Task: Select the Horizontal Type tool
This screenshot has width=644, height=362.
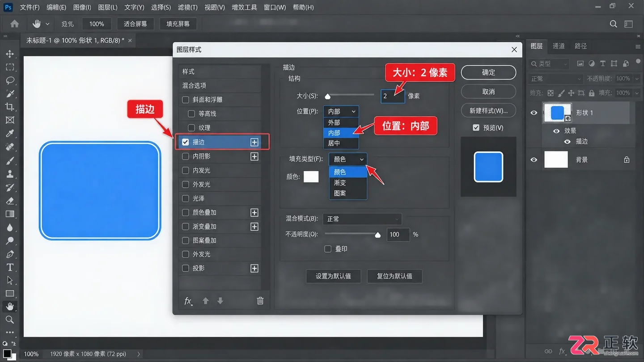Action: point(10,267)
